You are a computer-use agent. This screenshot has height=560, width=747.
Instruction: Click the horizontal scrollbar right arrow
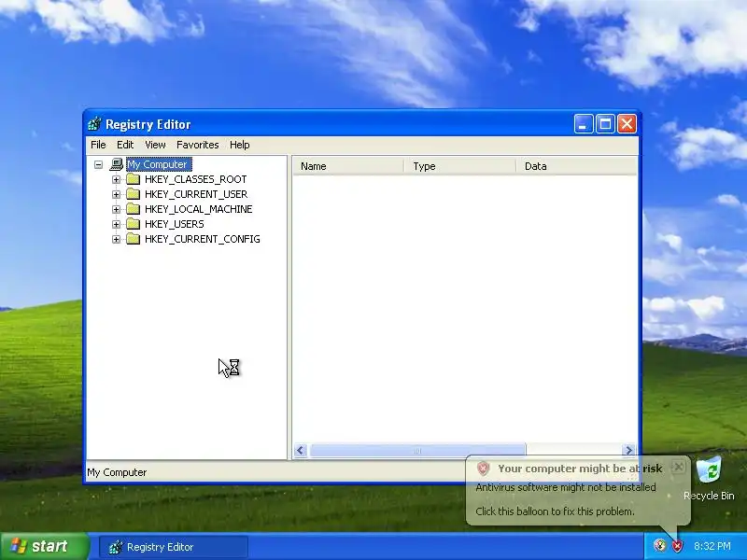(628, 451)
